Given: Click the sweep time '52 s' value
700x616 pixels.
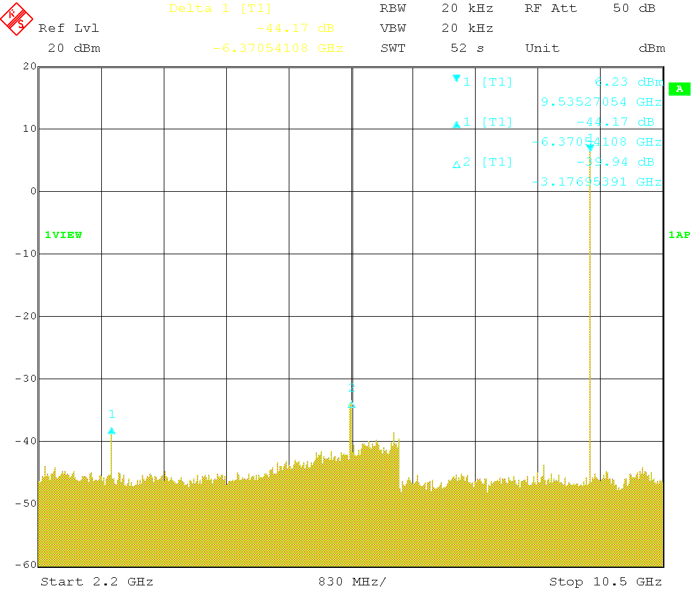Looking at the screenshot, I should 467,48.
